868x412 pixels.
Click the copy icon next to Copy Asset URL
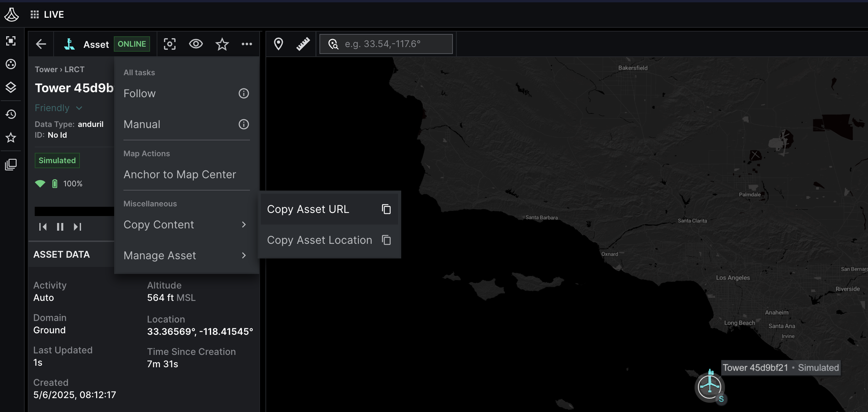click(386, 209)
